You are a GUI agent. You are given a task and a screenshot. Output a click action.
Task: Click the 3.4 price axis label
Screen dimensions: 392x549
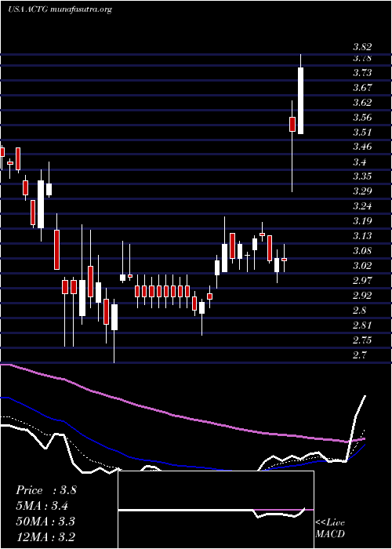(x=359, y=162)
